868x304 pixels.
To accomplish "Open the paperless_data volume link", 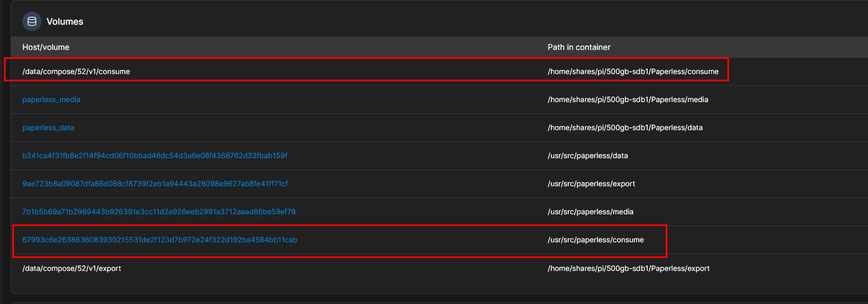I will pyautogui.click(x=48, y=127).
